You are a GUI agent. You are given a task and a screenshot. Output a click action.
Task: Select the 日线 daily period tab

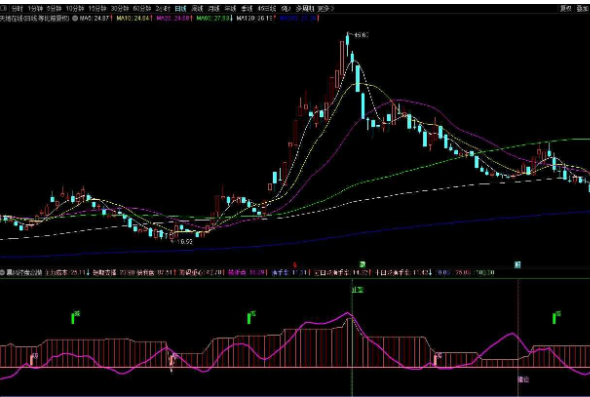pos(181,9)
